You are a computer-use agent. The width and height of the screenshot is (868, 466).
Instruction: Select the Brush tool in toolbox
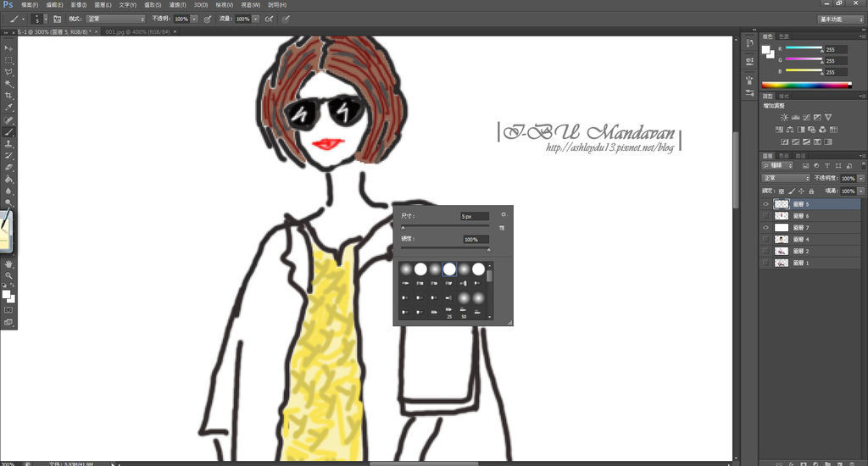pyautogui.click(x=8, y=132)
